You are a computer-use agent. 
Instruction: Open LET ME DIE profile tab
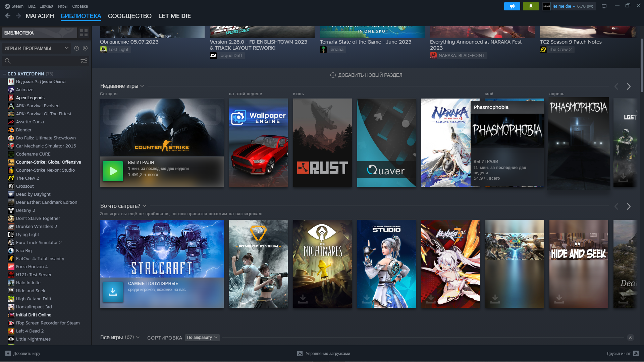(x=174, y=16)
